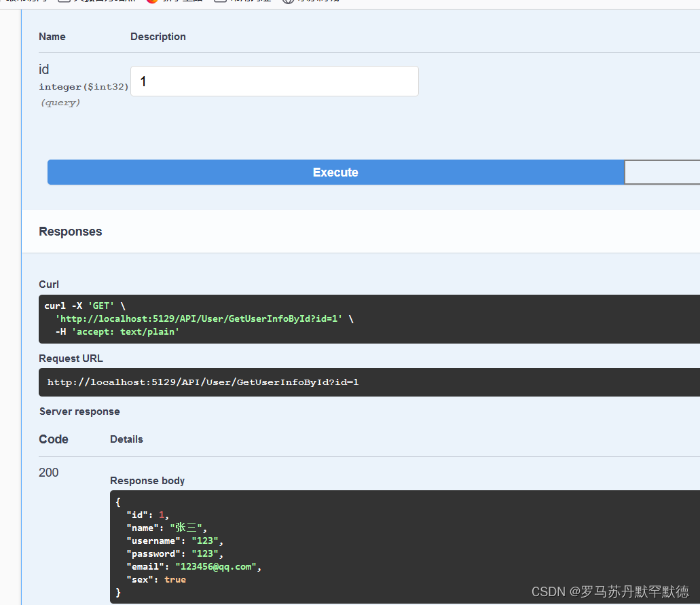
Task: Click the Code column header
Action: point(53,439)
